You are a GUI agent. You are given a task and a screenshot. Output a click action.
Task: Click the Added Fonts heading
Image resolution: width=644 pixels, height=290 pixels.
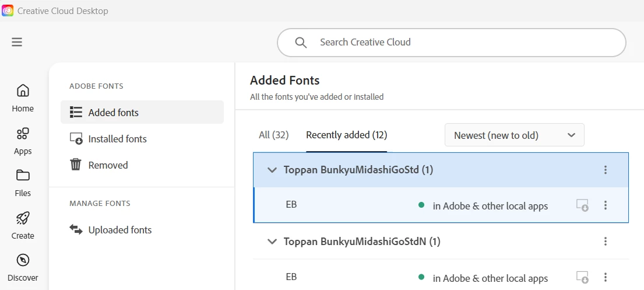[x=284, y=80]
